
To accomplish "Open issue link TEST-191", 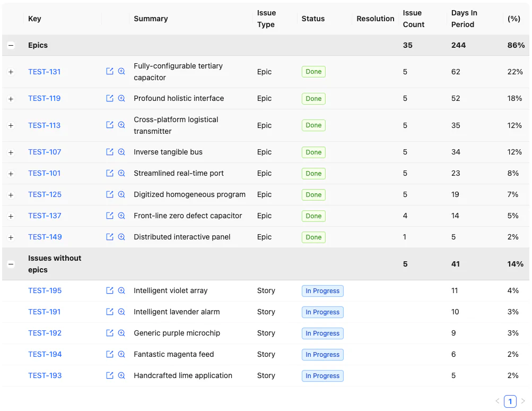I will coord(45,312).
